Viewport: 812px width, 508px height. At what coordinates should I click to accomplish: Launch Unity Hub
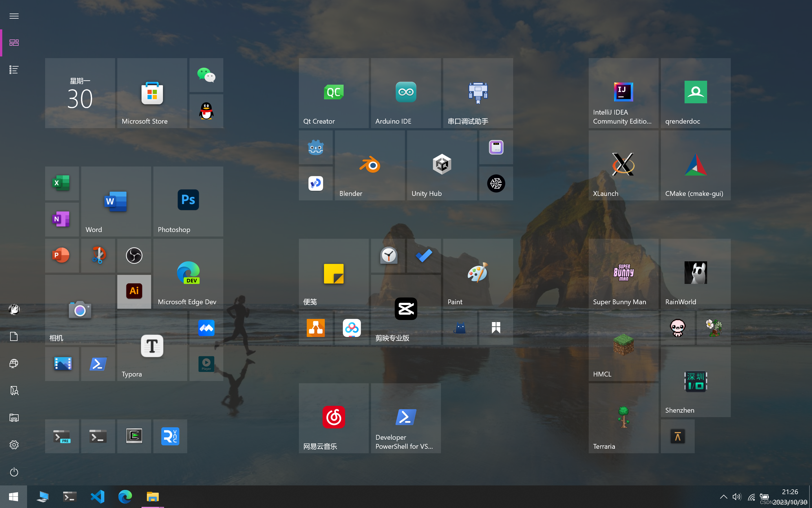pyautogui.click(x=442, y=165)
